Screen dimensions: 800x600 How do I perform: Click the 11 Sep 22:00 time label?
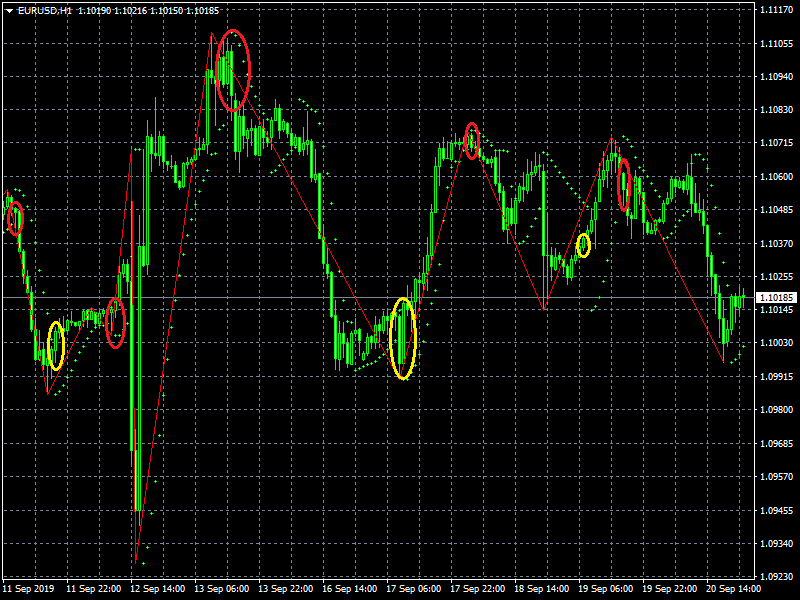coord(94,589)
